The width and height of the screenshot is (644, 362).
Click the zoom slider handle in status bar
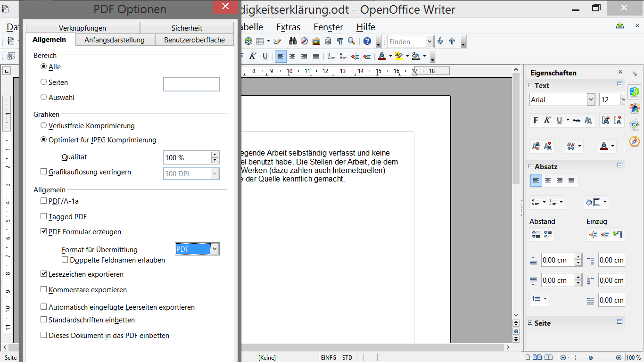[x=591, y=358]
